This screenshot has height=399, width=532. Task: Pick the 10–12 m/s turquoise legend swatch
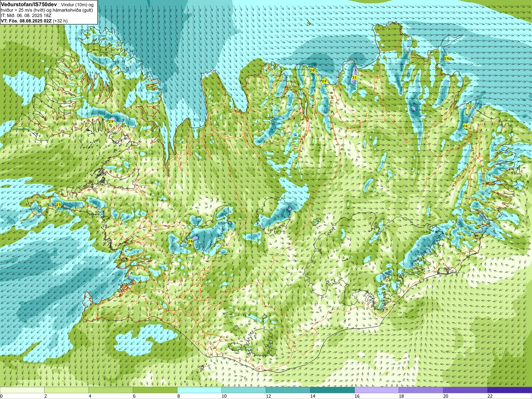(244, 390)
